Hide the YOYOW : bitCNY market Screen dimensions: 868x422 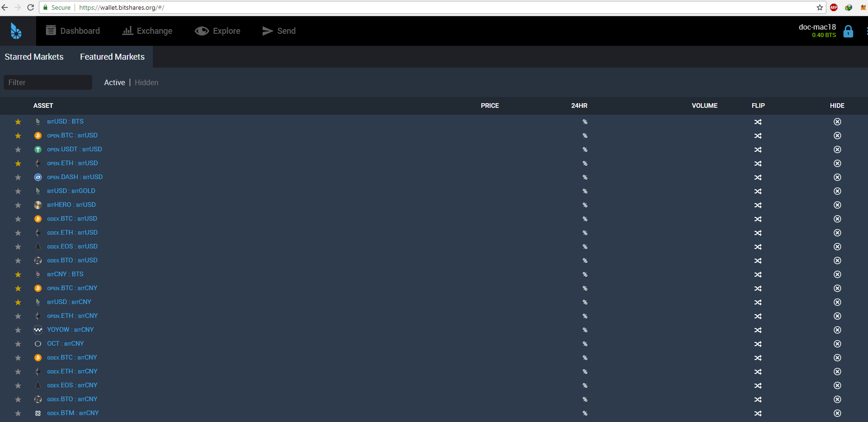click(837, 330)
